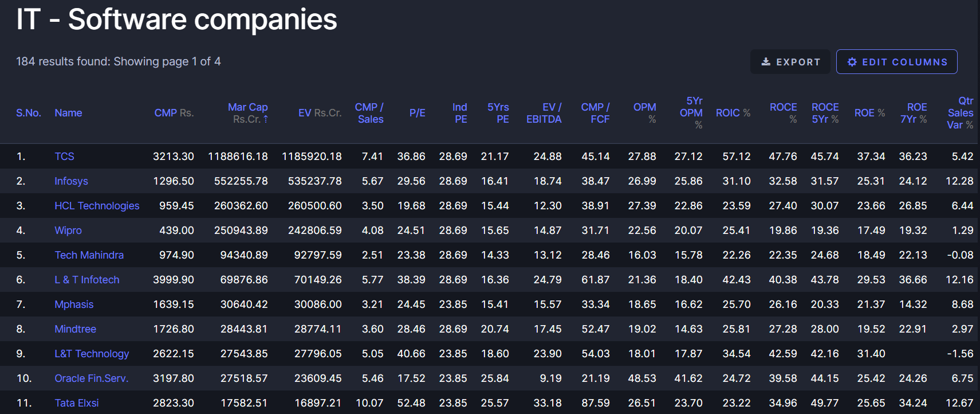Click HCL Technologies P/E value 19.68
The image size is (980, 414).
tap(411, 206)
